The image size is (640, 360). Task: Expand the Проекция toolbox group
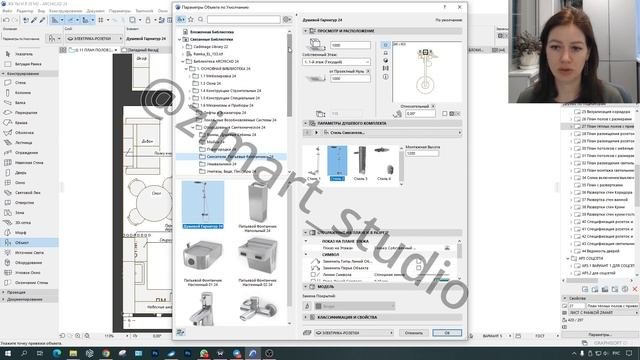click(x=4, y=292)
